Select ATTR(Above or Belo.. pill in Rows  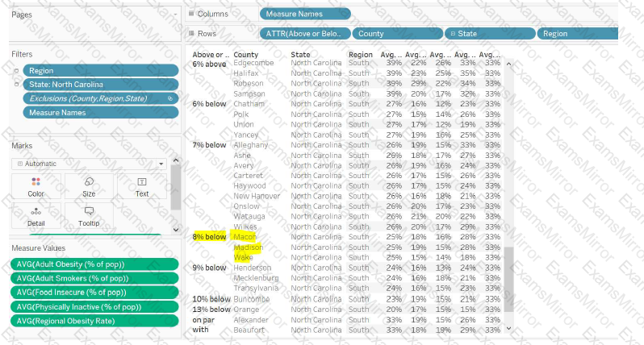[x=305, y=34]
